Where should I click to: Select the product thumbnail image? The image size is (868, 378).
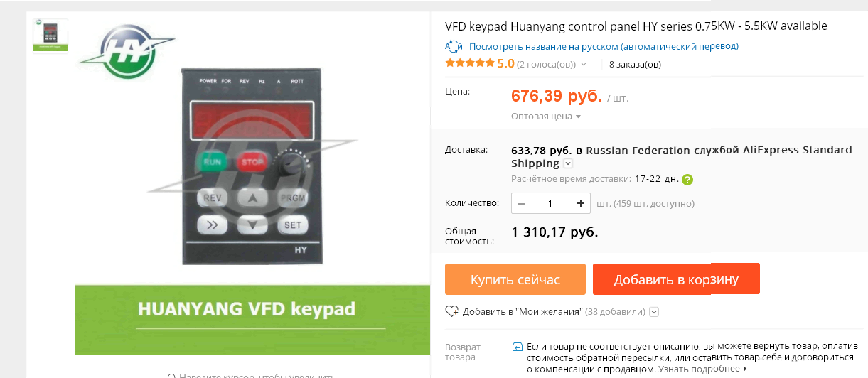(50, 35)
